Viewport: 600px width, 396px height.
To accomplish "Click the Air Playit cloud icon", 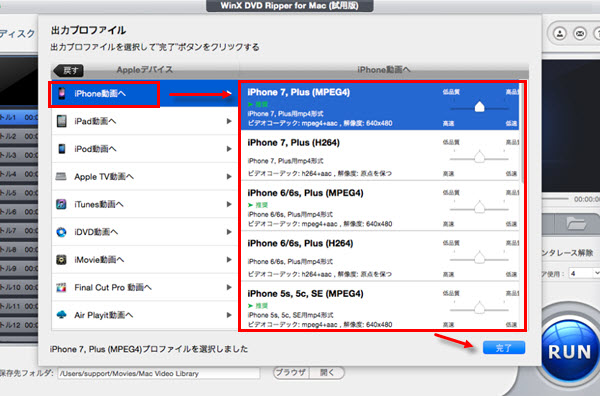I will point(61,315).
